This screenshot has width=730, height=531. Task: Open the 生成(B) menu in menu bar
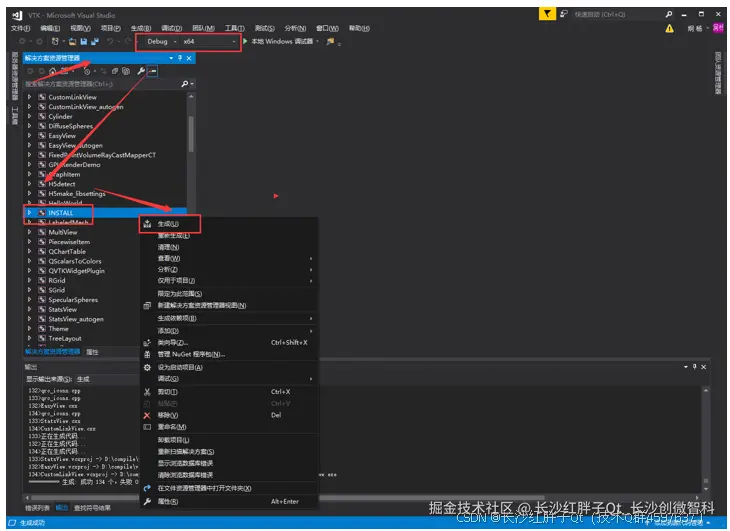141,28
